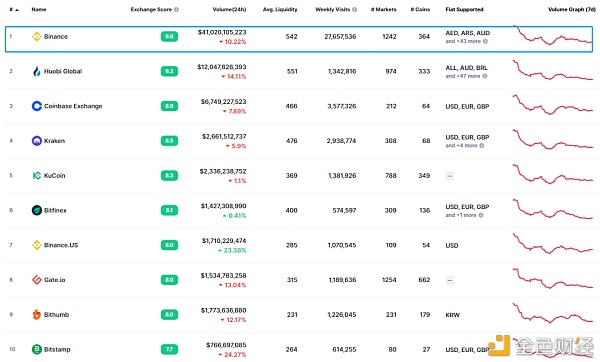The image size is (600, 362).
Task: Click the Binance logo icon
Action: (x=37, y=37)
